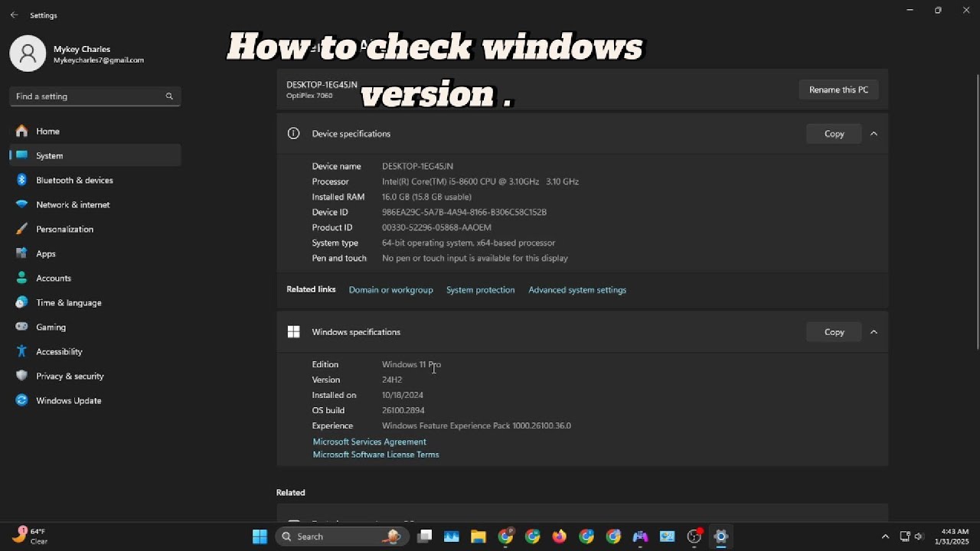
Task: Collapse the Device specifications section
Action: point(874,133)
